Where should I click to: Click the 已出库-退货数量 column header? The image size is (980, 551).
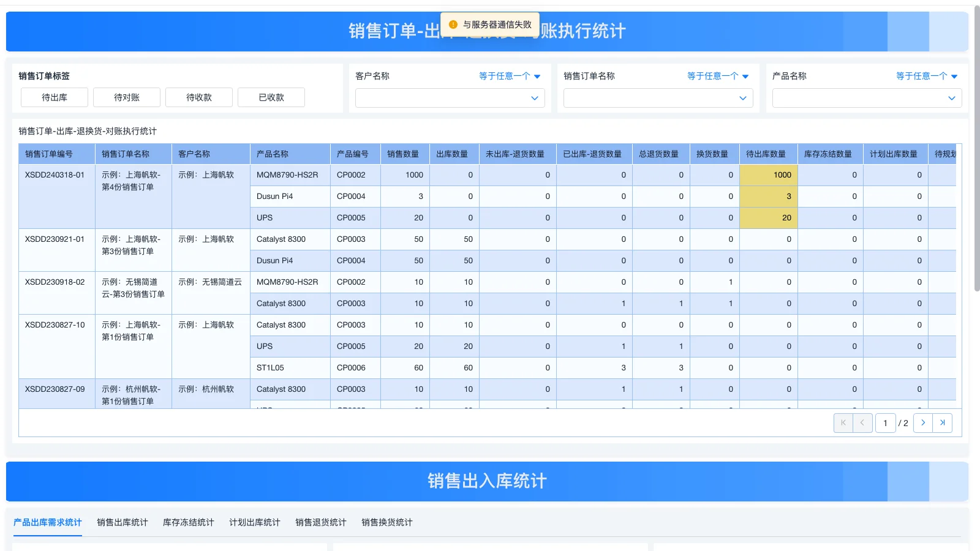(594, 154)
